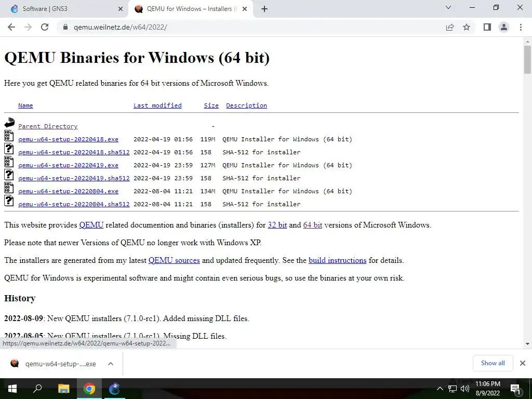Click unknown file icon beside 20220418.sha512
The image size is (532, 399).
[x=9, y=149]
